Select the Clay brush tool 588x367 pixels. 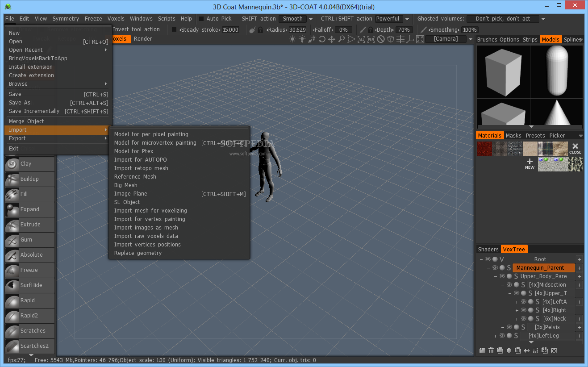pos(29,164)
